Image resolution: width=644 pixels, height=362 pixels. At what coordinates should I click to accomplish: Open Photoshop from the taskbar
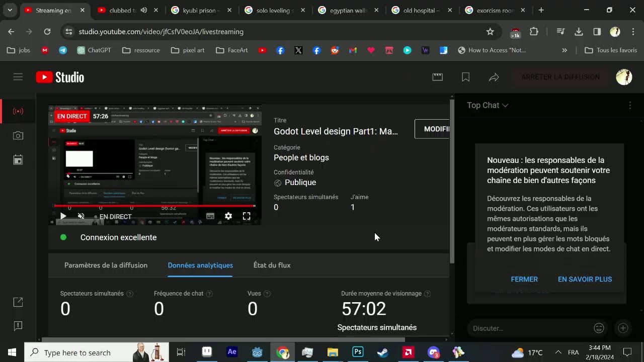tap(358, 352)
